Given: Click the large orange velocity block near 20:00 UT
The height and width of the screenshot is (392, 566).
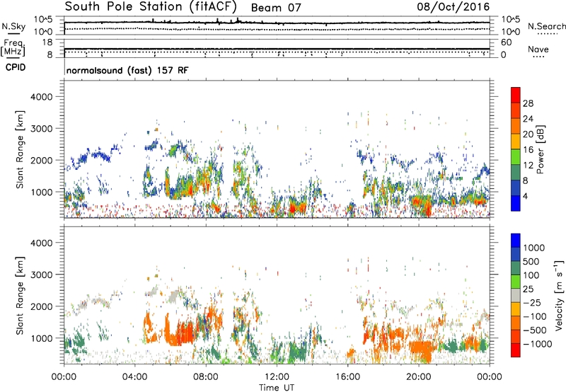Looking at the screenshot, I should click(421, 350).
